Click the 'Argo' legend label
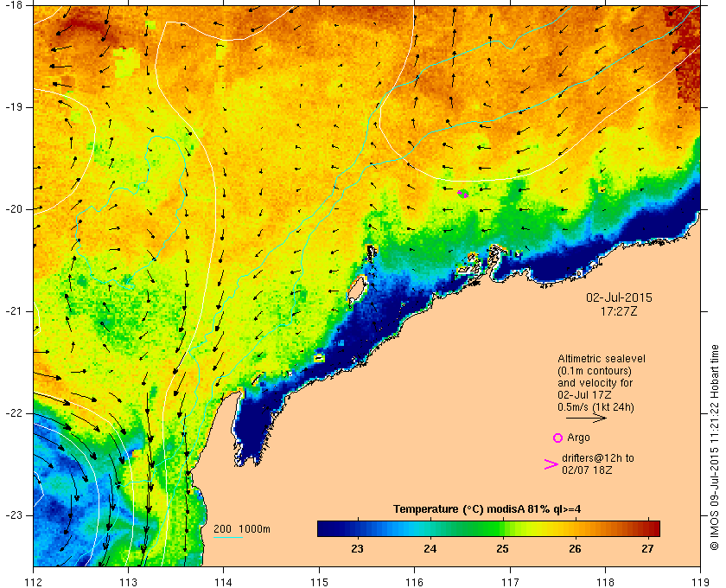726x588 pixels. click(x=578, y=438)
